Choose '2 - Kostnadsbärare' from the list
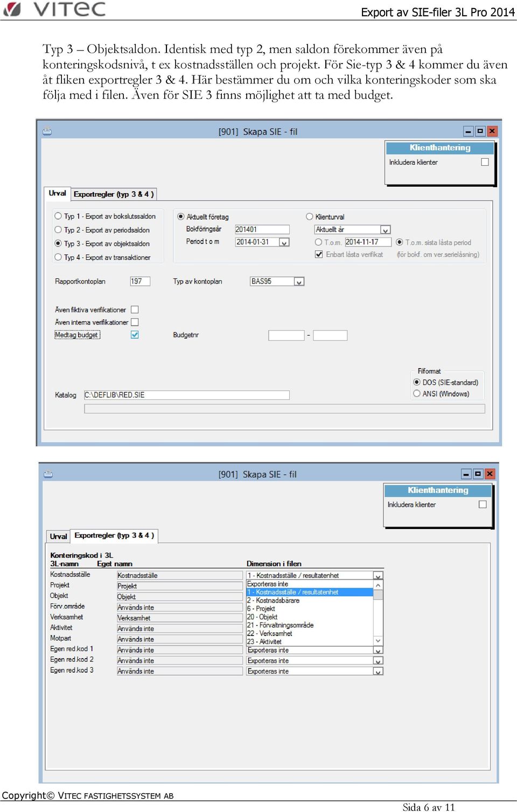The image size is (517, 812). click(310, 601)
